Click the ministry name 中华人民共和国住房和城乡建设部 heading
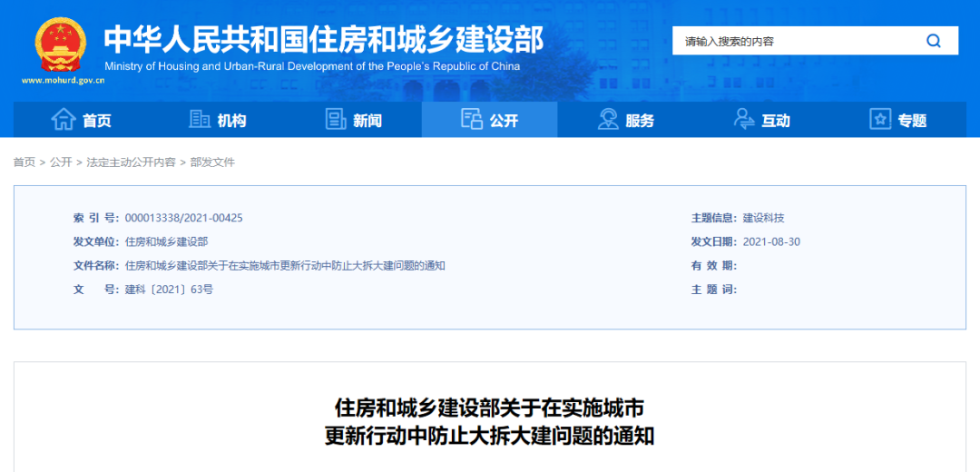Viewport: 980px width, 472px height. tap(323, 40)
